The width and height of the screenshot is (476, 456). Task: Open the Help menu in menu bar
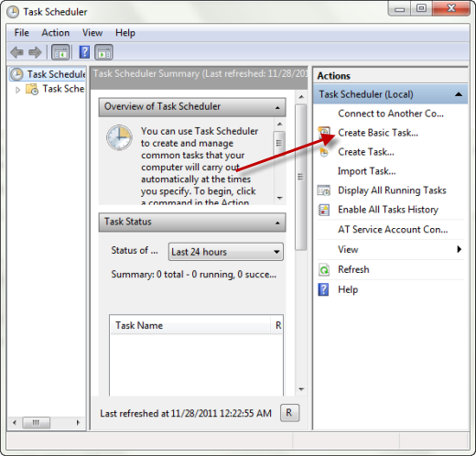coord(125,33)
